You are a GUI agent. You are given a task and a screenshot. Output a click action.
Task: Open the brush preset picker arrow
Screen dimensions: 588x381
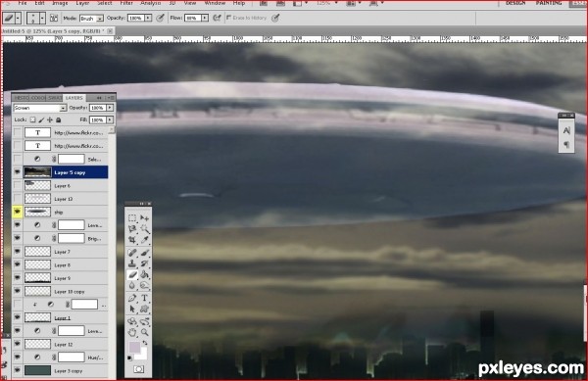[42, 18]
